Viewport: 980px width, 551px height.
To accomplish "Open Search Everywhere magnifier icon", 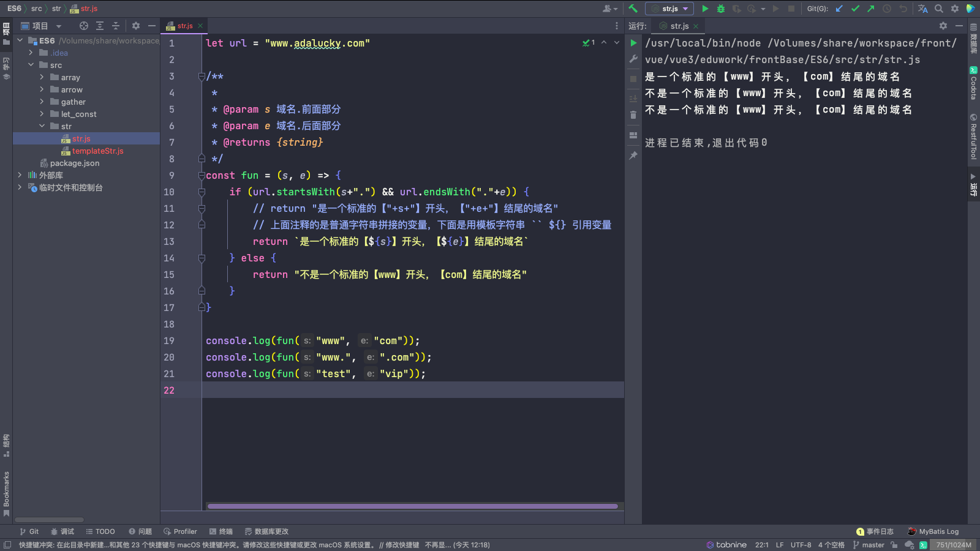I will pyautogui.click(x=939, y=9).
